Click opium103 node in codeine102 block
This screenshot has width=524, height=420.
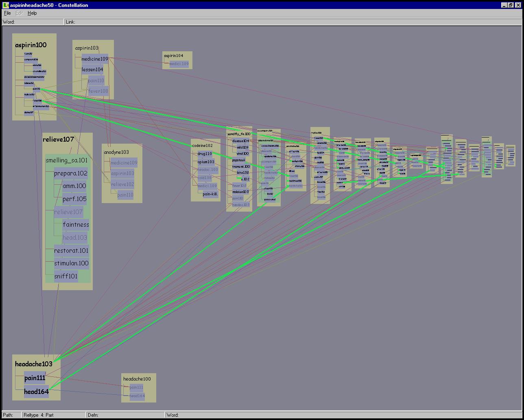coord(206,162)
